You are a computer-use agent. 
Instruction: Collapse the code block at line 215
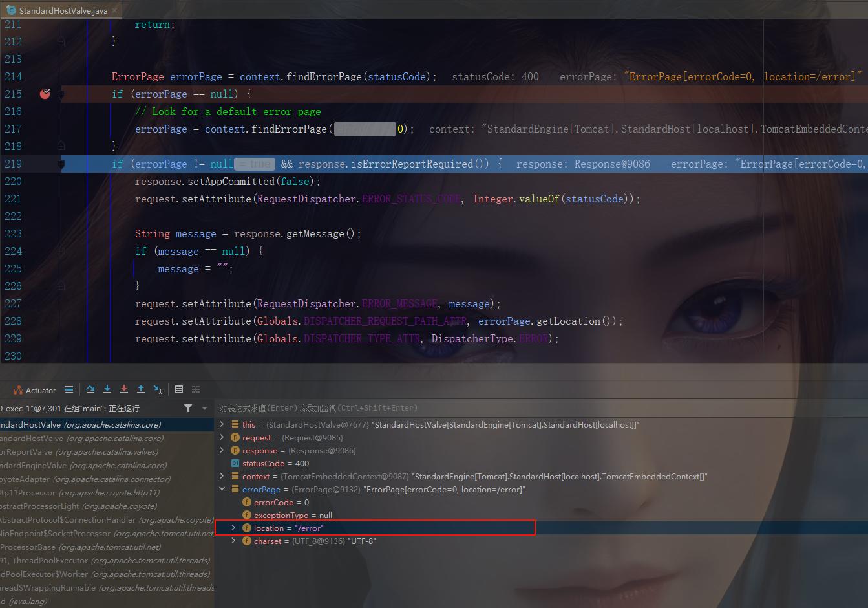61,94
